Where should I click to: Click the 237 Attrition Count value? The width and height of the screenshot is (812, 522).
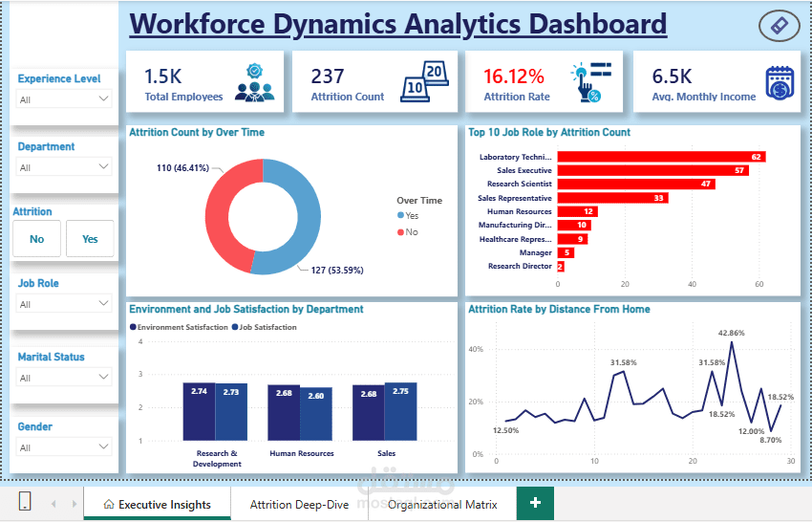pyautogui.click(x=328, y=76)
